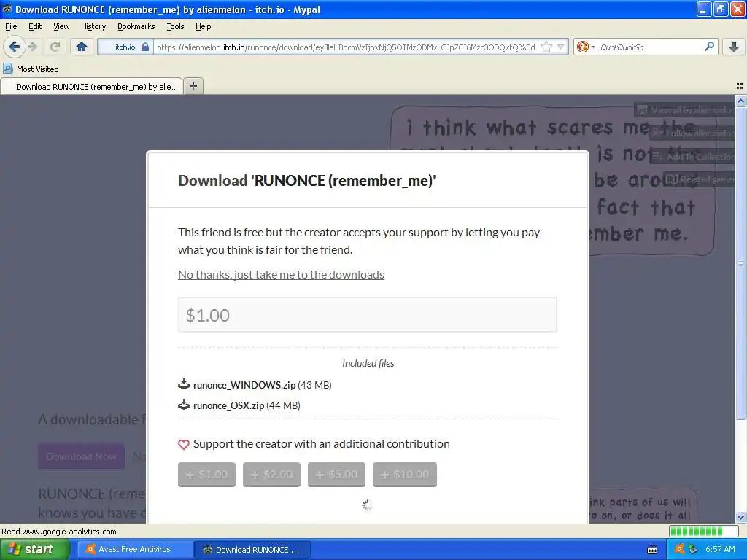Click the page load progress bar
The height and width of the screenshot is (560, 747).
pos(703,531)
